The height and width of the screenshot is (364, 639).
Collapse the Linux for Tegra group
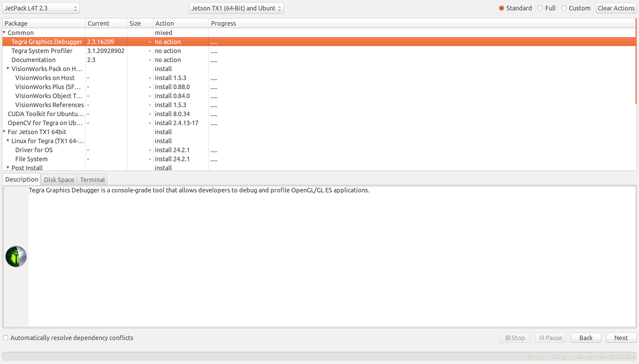pyautogui.click(x=8, y=140)
